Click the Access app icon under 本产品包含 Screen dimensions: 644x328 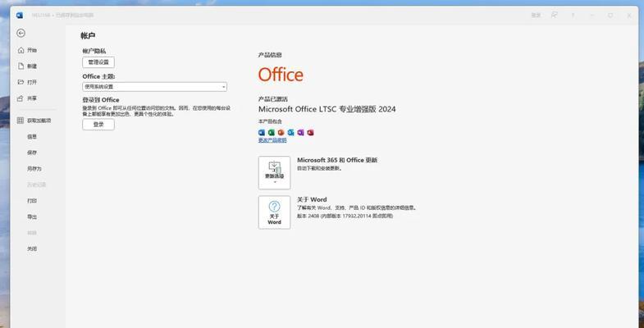(310, 133)
